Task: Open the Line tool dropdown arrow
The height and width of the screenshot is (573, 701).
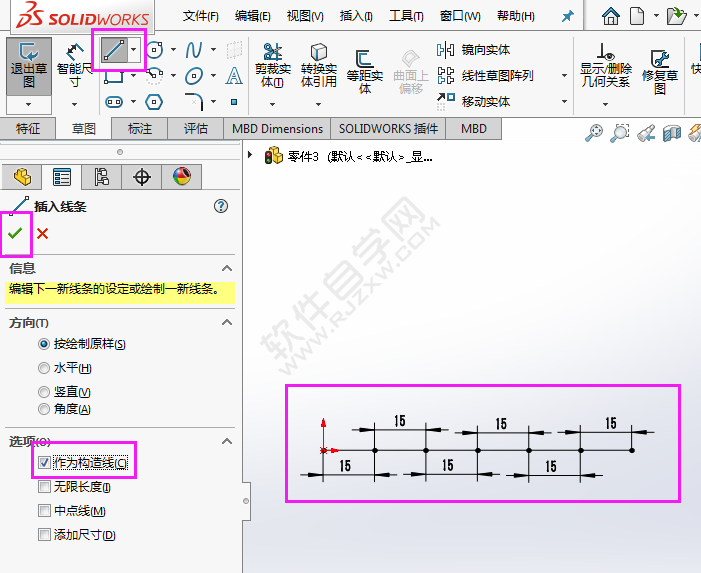Action: click(x=134, y=50)
